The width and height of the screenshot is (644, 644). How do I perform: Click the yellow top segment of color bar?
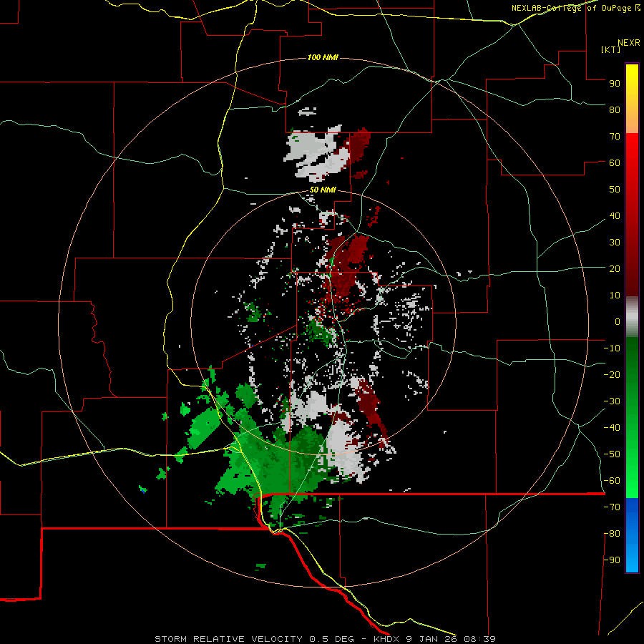(632, 99)
